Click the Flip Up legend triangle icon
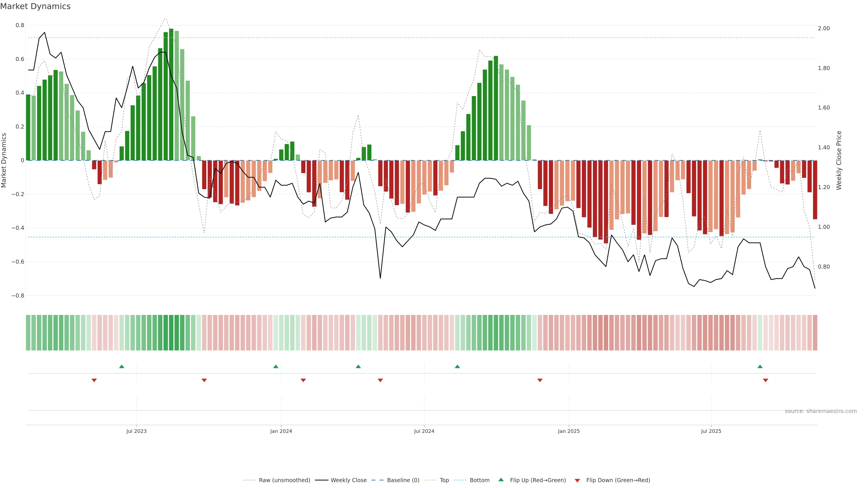This screenshot has height=488, width=868. tap(501, 480)
